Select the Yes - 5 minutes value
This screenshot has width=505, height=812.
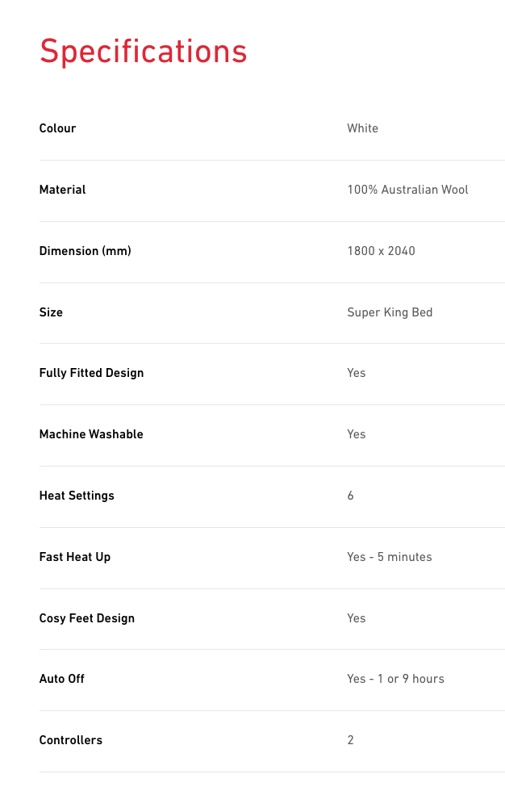(x=390, y=557)
